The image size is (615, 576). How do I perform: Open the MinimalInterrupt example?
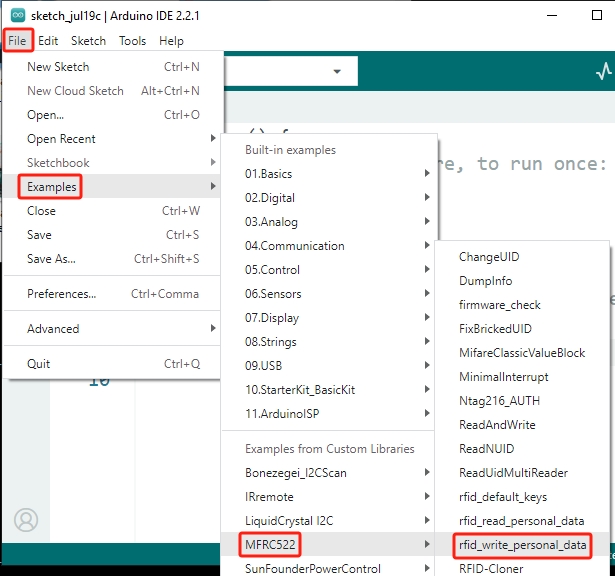pyautogui.click(x=522, y=377)
